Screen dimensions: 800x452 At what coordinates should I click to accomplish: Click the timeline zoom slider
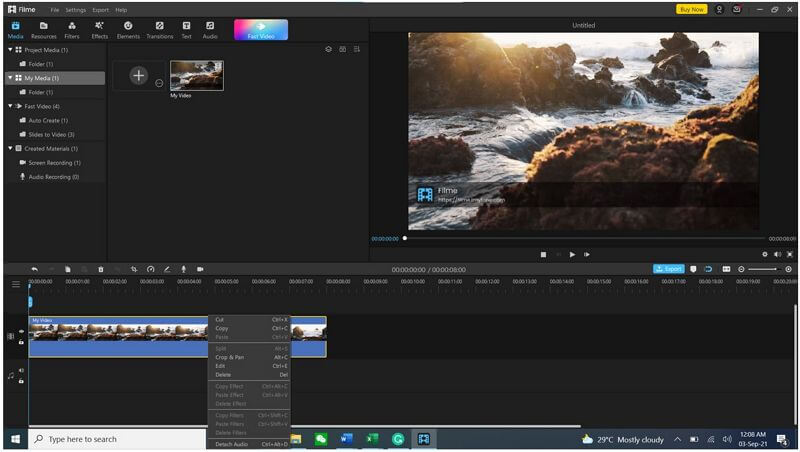pos(763,269)
